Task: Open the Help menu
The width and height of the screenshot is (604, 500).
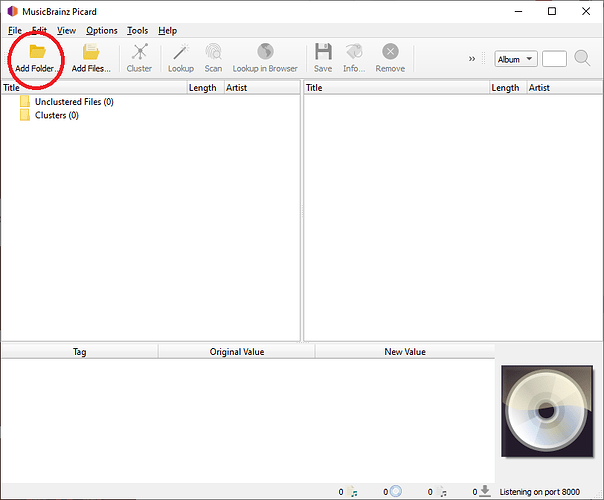Action: (x=168, y=30)
